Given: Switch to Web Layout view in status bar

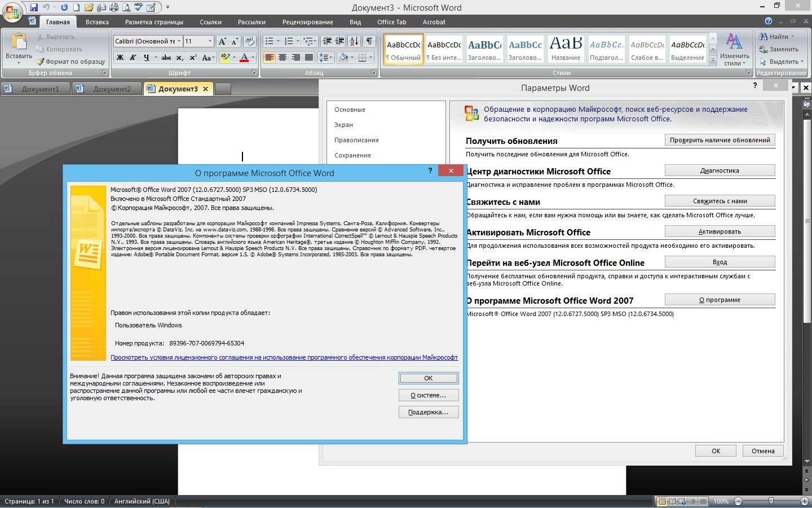Looking at the screenshot, I should pyautogui.click(x=682, y=501).
